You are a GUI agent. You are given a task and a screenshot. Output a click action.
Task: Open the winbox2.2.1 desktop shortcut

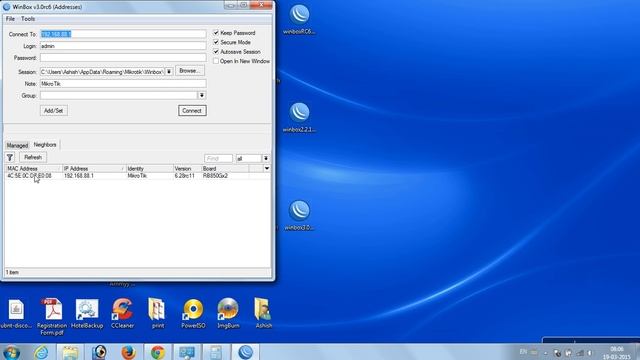(299, 117)
